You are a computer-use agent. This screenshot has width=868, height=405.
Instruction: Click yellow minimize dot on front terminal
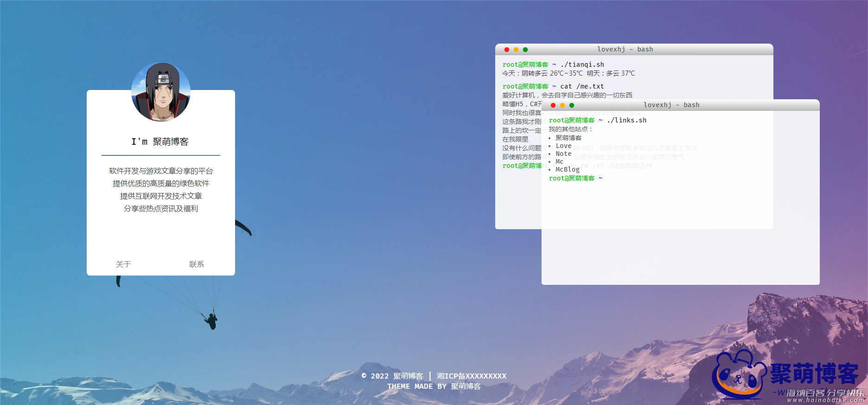tap(562, 105)
